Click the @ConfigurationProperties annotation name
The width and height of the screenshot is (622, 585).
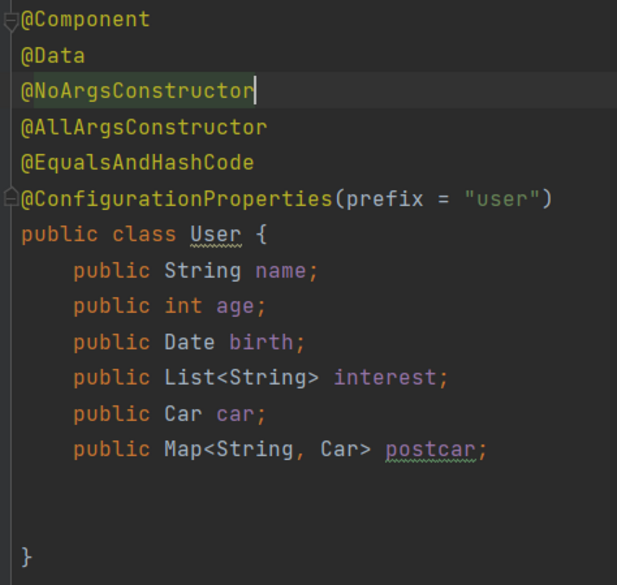click(x=176, y=199)
